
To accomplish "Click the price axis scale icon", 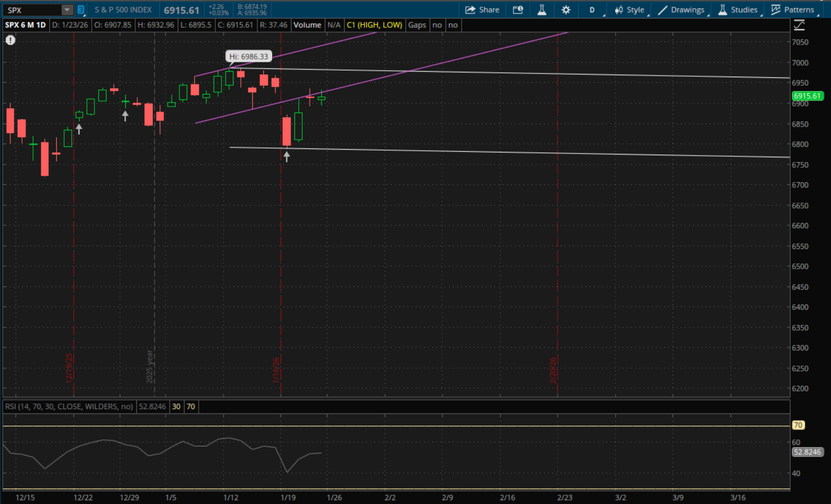I will [x=799, y=25].
